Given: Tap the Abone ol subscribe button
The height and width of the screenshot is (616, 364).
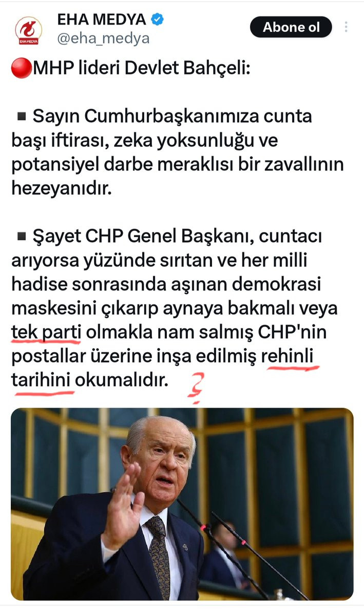Looking at the screenshot, I should coord(291,27).
